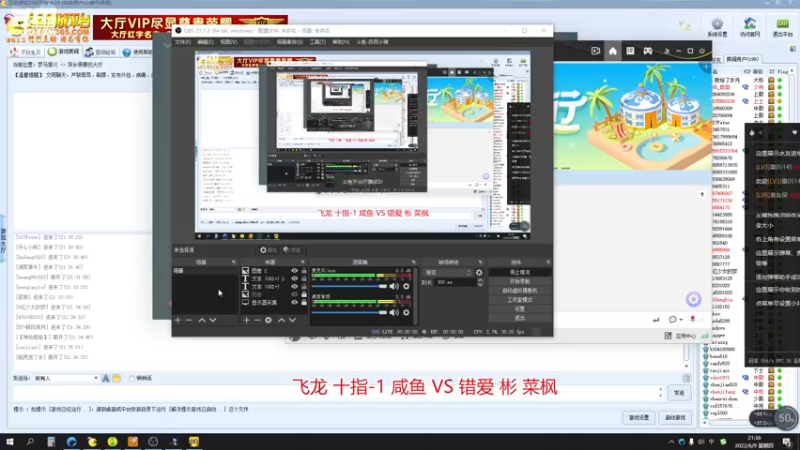Move source down in OBS Sources panel
Screen dimensions: 800x450
pyautogui.click(x=292, y=320)
